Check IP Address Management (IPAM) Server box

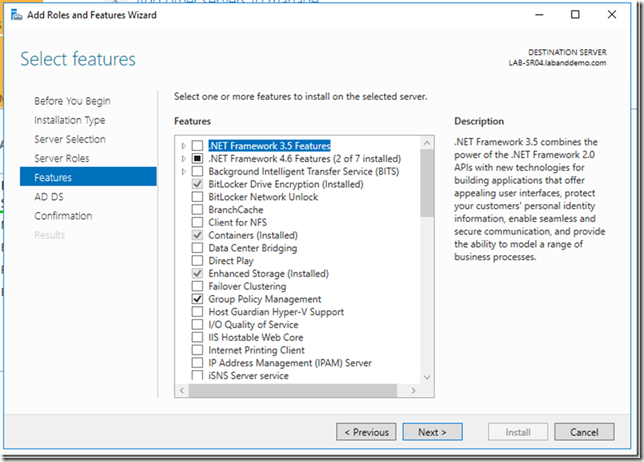pyautogui.click(x=198, y=363)
